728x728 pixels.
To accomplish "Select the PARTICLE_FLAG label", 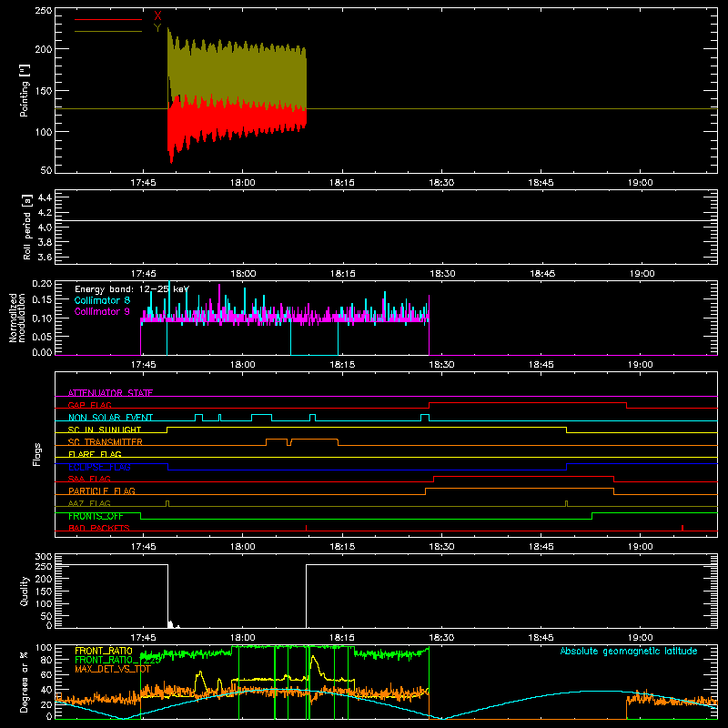I will tap(102, 490).
